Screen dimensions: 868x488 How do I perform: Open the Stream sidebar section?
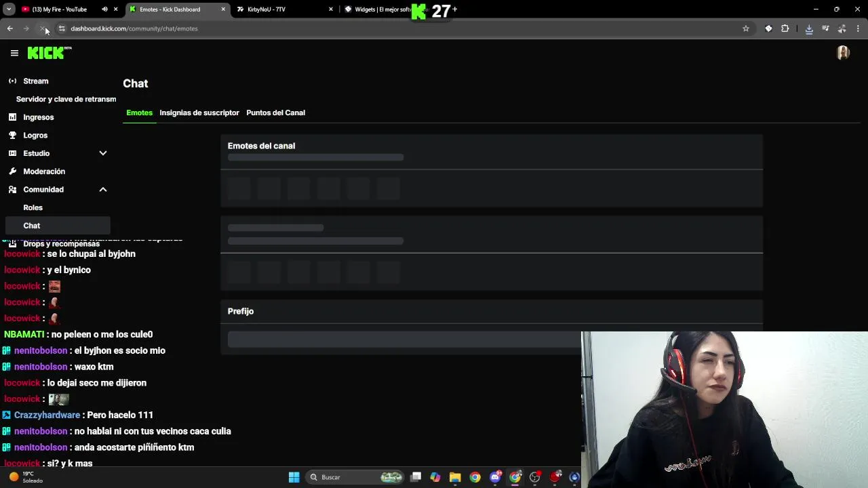pyautogui.click(x=36, y=81)
